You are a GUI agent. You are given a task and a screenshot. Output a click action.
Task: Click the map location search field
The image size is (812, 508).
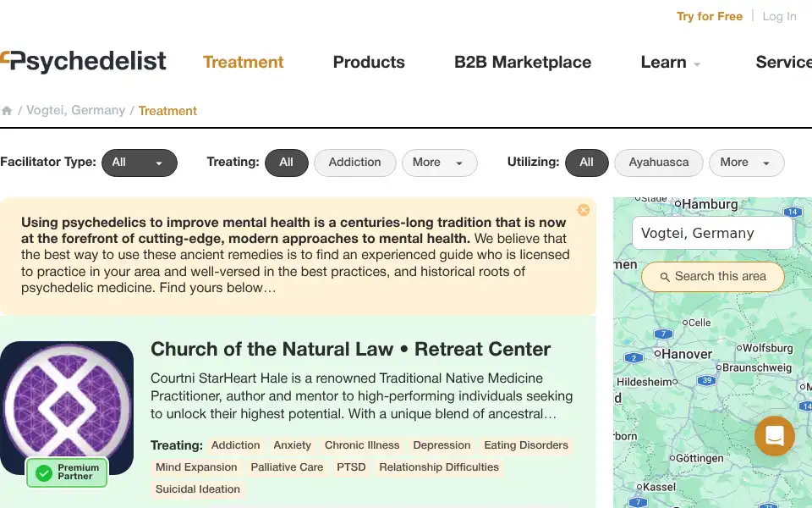click(x=712, y=234)
